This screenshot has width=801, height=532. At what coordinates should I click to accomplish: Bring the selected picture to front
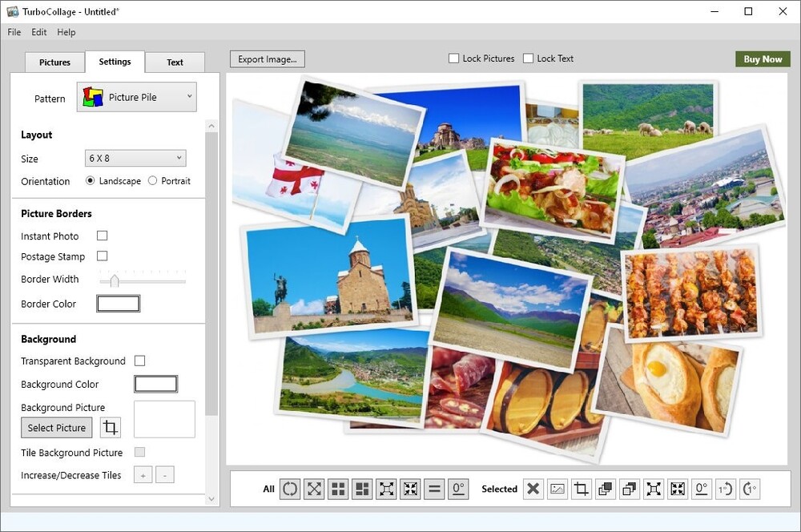(606, 489)
